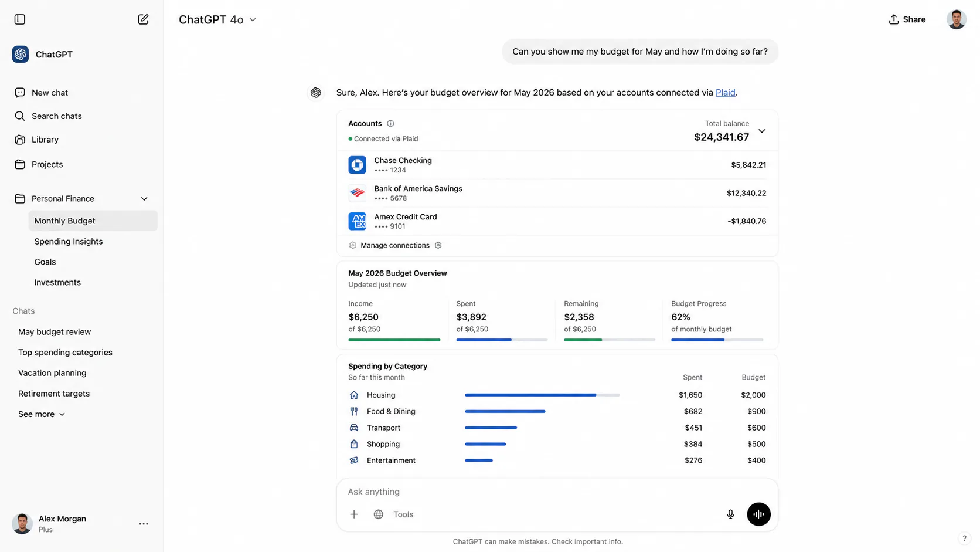This screenshot has width=980, height=552.
Task: Start a new chat with compose icon
Action: click(x=143, y=19)
